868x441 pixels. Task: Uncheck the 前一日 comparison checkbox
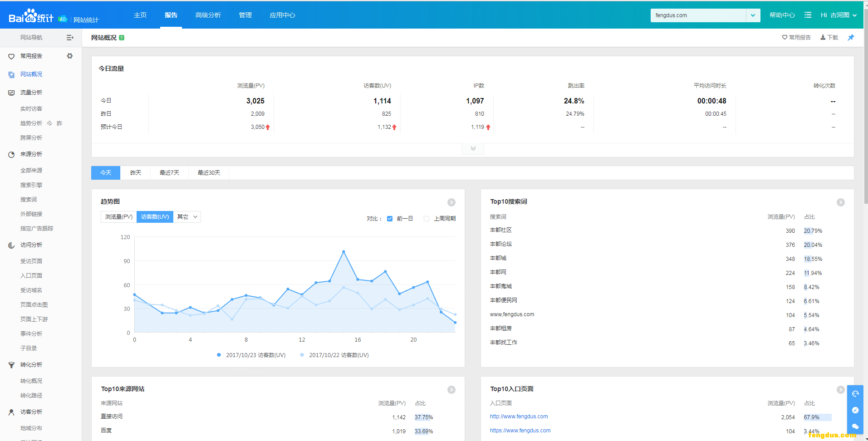click(390, 219)
